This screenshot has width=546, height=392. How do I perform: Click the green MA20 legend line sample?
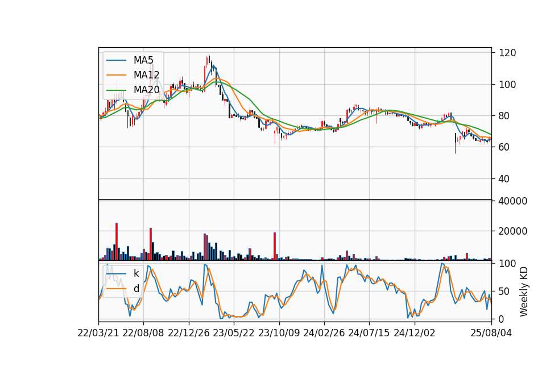click(x=116, y=90)
